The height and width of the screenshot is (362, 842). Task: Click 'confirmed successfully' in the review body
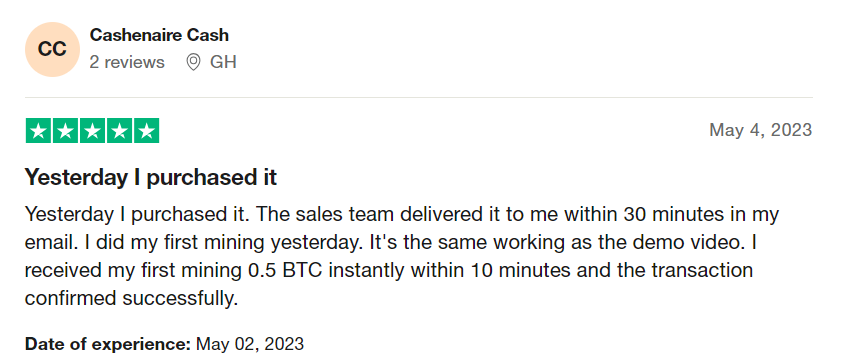click(131, 298)
